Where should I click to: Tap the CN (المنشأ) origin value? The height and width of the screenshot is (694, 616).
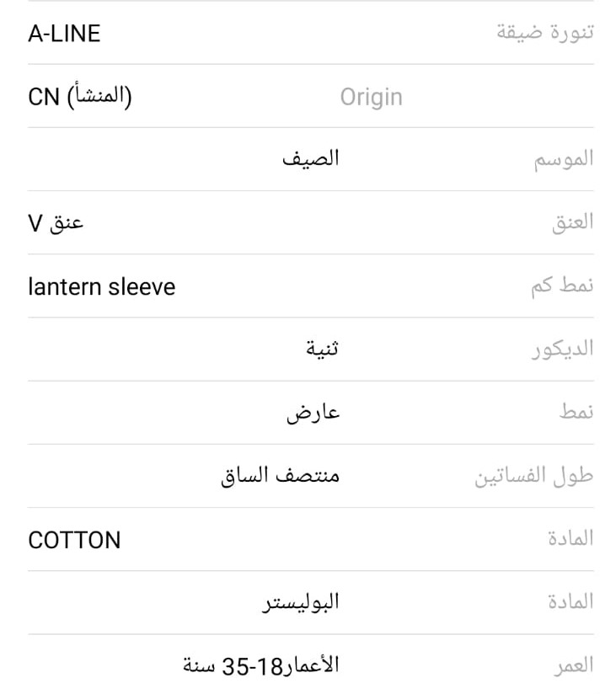80,97
